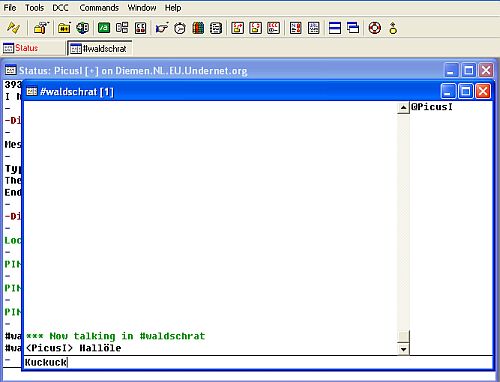Screen dimensions: 500x382
Task: Click the #waldschrat window title icon
Action: click(32, 91)
